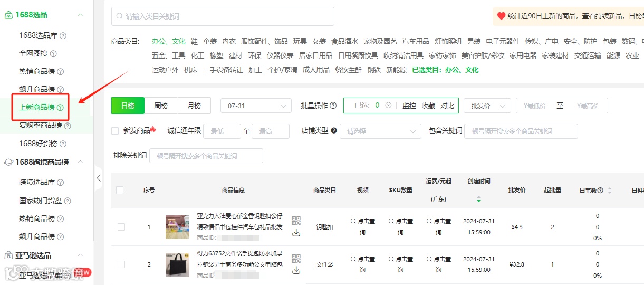Click help icon beside 飙升商品榜 under 1688选品
This screenshot has width=644, height=285.
60,90
